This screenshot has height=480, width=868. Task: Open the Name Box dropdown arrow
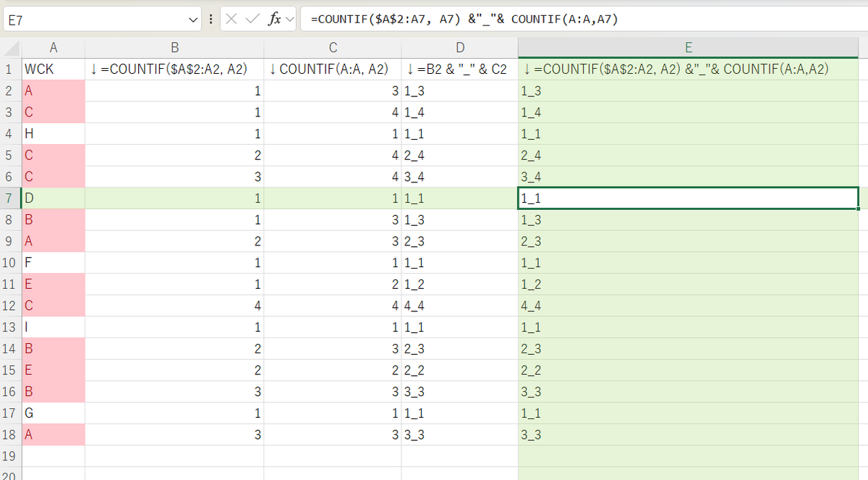193,20
